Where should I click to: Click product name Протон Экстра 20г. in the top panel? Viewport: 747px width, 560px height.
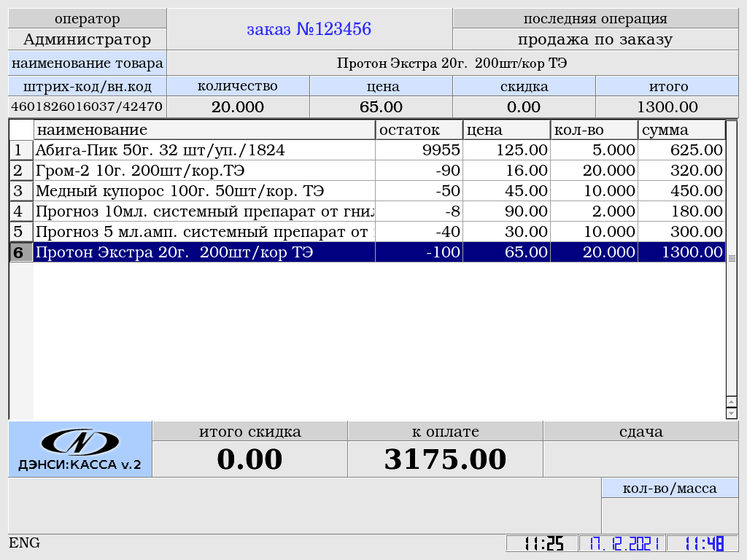click(452, 63)
